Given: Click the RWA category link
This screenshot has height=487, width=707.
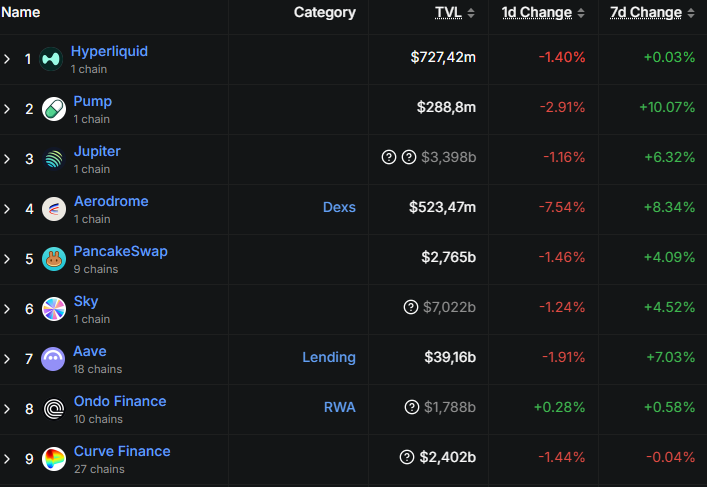Looking at the screenshot, I should coord(339,407).
